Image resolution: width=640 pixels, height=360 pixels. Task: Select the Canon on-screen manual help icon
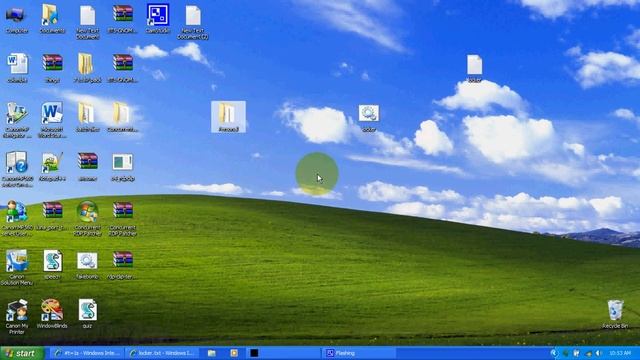point(16,169)
